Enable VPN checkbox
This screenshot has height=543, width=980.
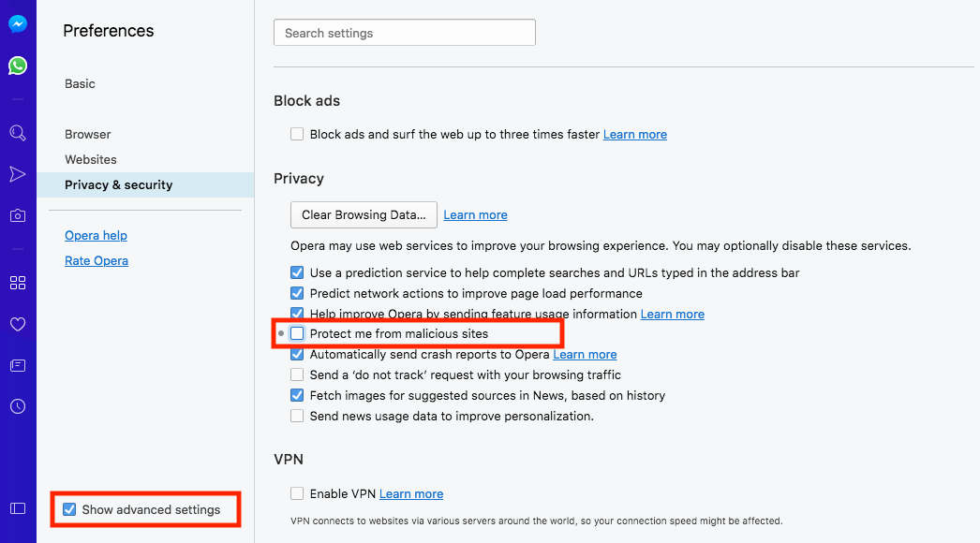pyautogui.click(x=297, y=493)
